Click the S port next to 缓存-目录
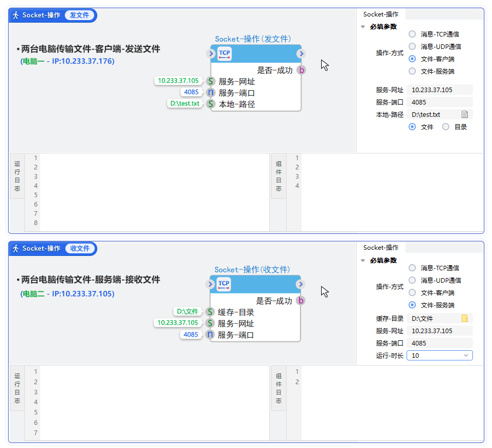The width and height of the screenshot is (492, 448). tap(210, 312)
